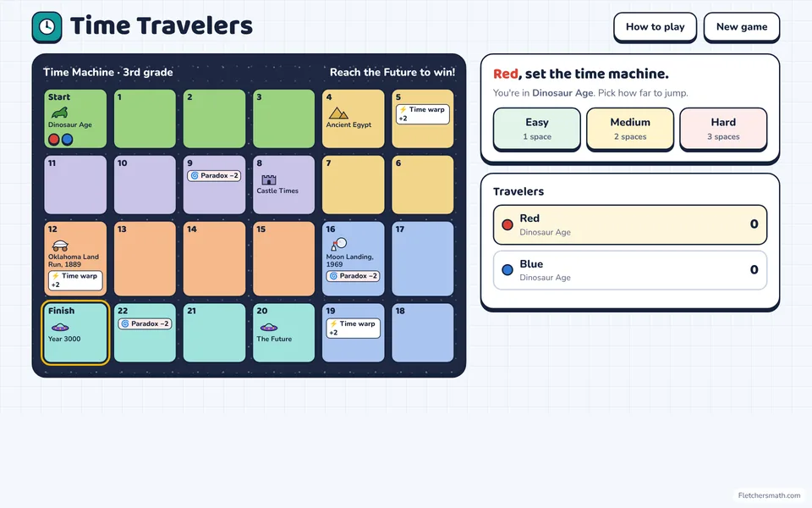Viewport: 812px width, 508px height.
Task: Click 'Dinosaur Age' label on Start tile
Action: point(70,125)
